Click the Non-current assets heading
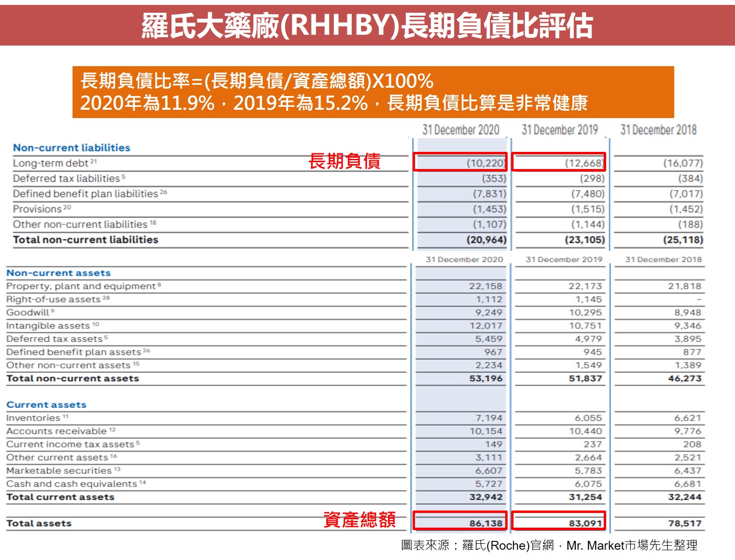735x560 pixels. click(58, 273)
